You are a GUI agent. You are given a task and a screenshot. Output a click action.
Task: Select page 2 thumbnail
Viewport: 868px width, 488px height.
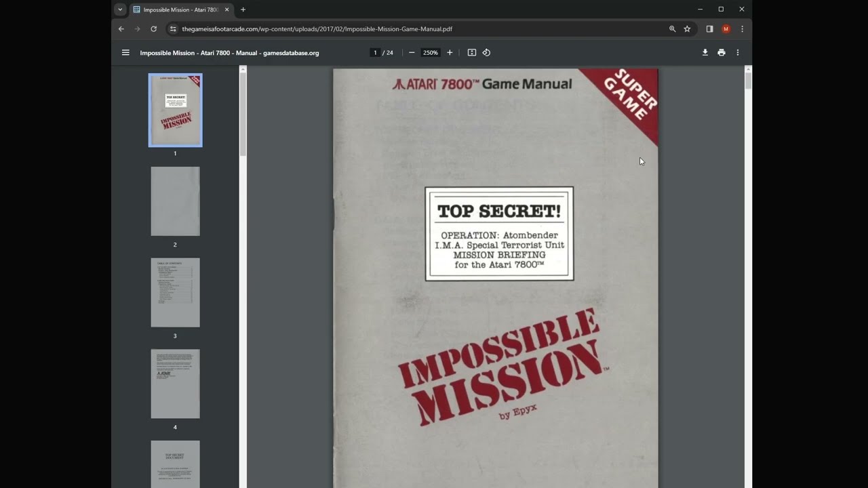(x=176, y=201)
